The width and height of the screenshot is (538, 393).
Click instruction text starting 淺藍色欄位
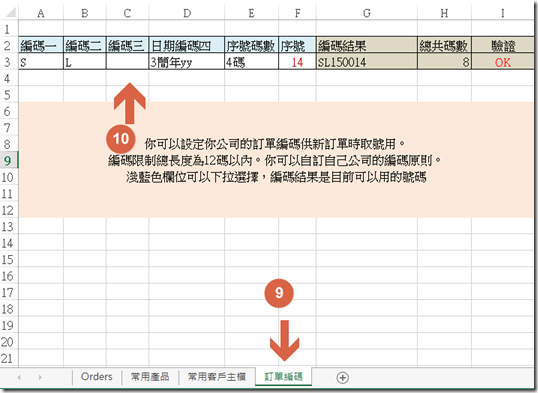click(x=276, y=177)
